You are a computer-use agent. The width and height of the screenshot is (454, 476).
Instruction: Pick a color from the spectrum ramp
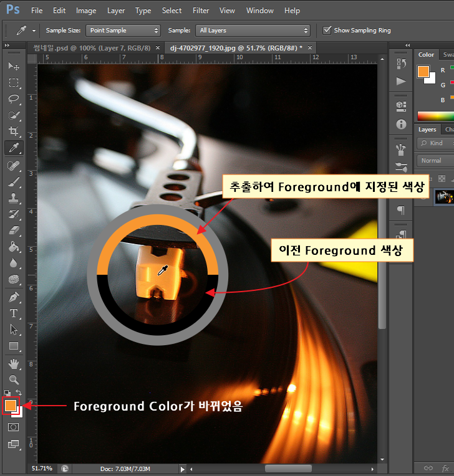point(435,116)
